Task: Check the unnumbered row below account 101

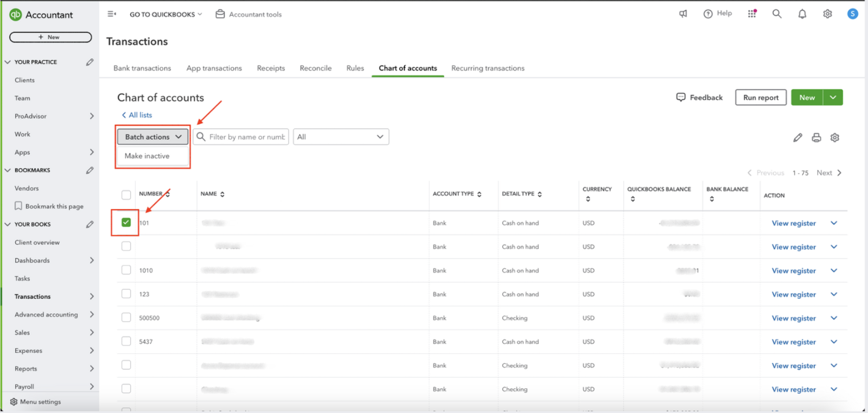Action: pos(126,246)
